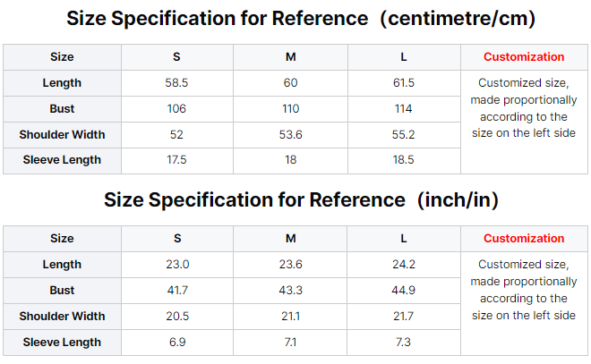Click Sleeve Length label in inch table
591x364 pixels.
(x=62, y=342)
